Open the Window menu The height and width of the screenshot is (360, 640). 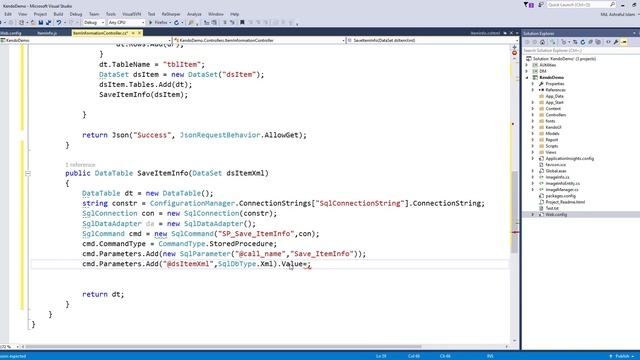pos(216,14)
